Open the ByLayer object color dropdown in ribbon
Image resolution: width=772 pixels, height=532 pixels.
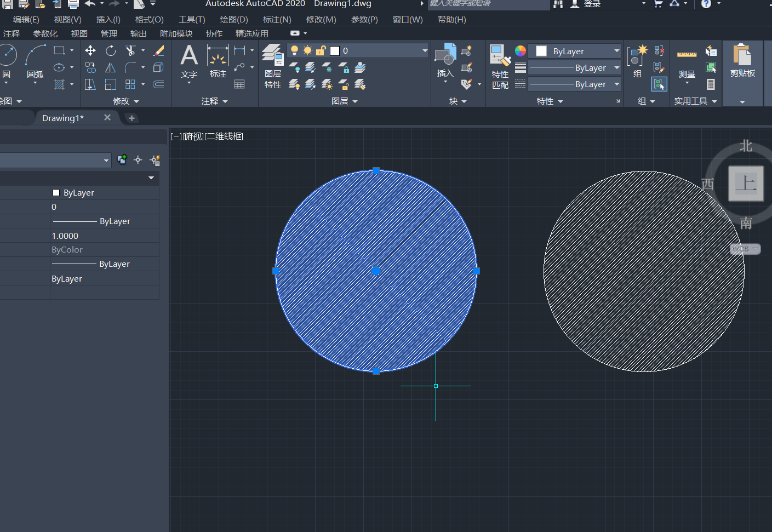click(616, 51)
